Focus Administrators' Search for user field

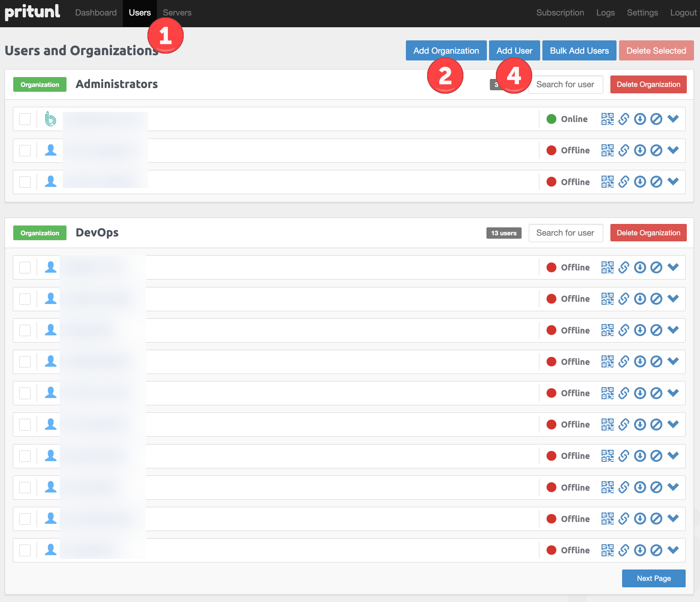[566, 84]
